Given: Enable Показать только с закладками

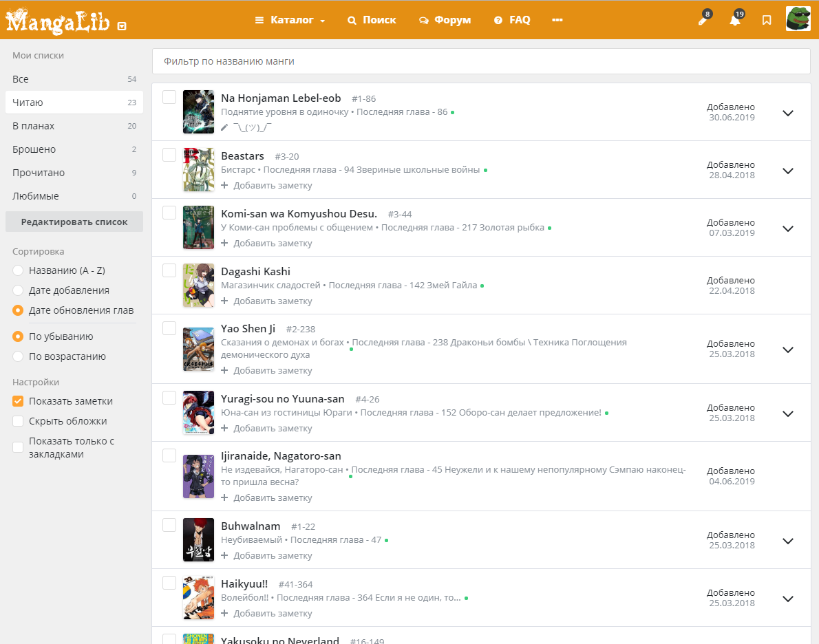Looking at the screenshot, I should (x=18, y=447).
